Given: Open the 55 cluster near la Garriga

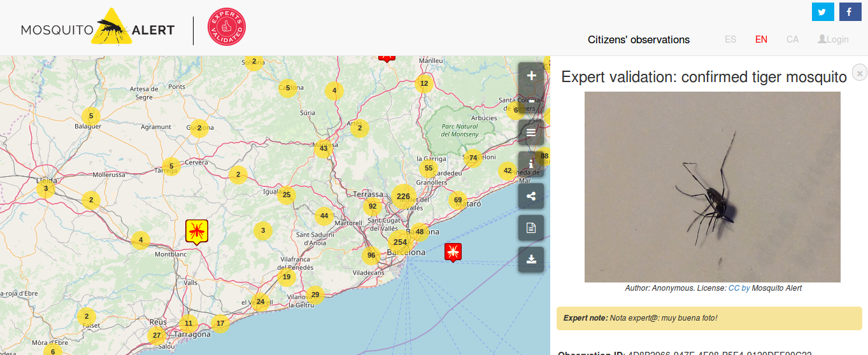Looking at the screenshot, I should [429, 169].
